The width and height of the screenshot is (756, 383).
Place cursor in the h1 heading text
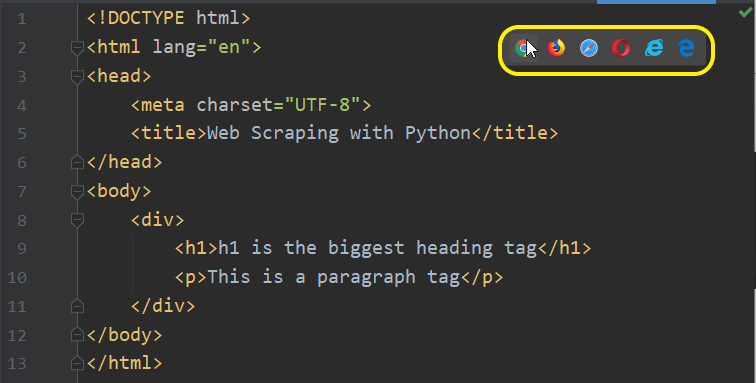(x=378, y=248)
